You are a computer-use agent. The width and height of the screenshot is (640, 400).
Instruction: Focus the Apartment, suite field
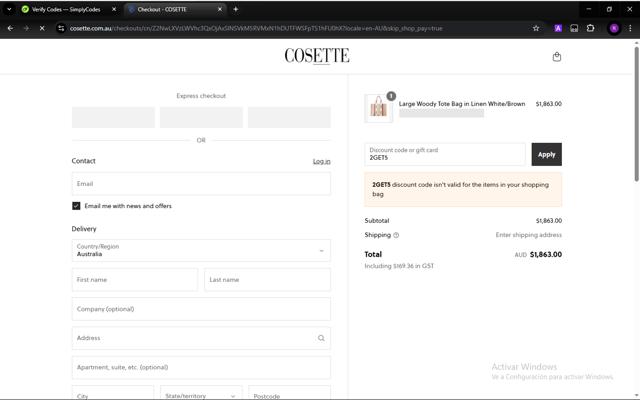(x=201, y=367)
